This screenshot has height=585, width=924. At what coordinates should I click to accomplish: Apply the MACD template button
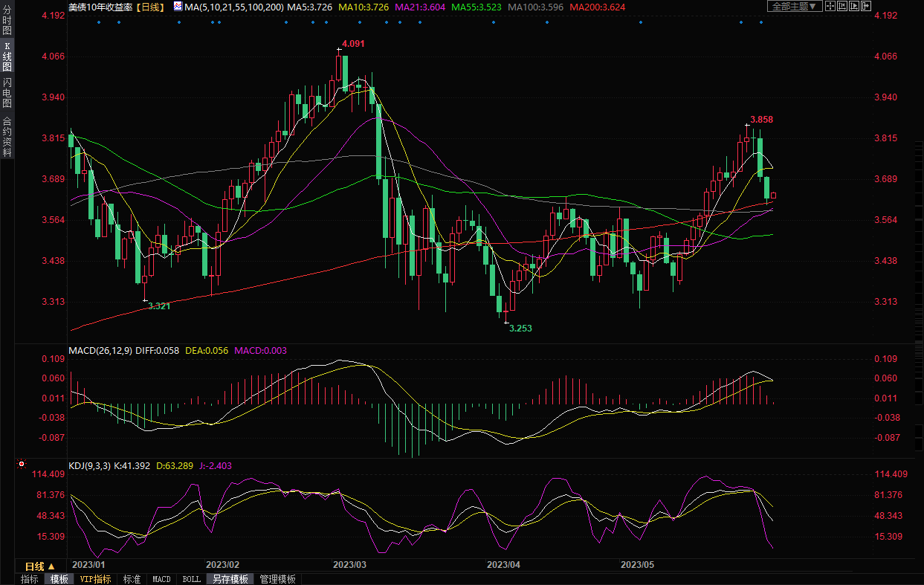tap(161, 579)
